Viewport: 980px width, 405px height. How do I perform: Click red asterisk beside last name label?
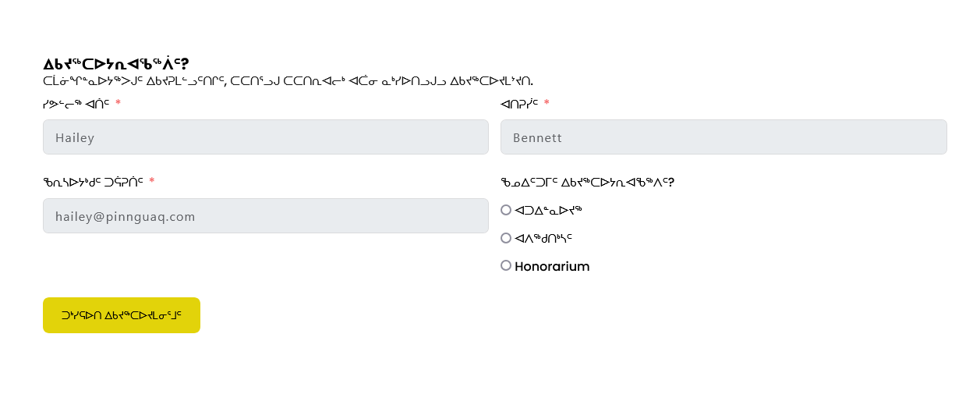(x=547, y=103)
